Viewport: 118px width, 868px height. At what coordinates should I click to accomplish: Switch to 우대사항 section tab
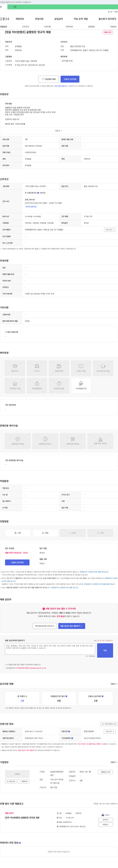[x=47, y=27]
